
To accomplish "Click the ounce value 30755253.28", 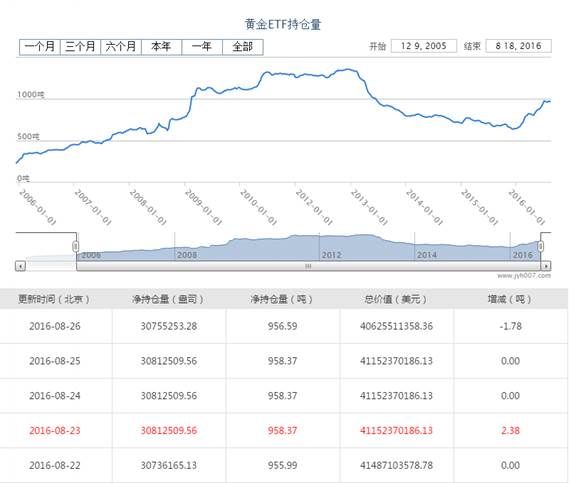I will (169, 326).
